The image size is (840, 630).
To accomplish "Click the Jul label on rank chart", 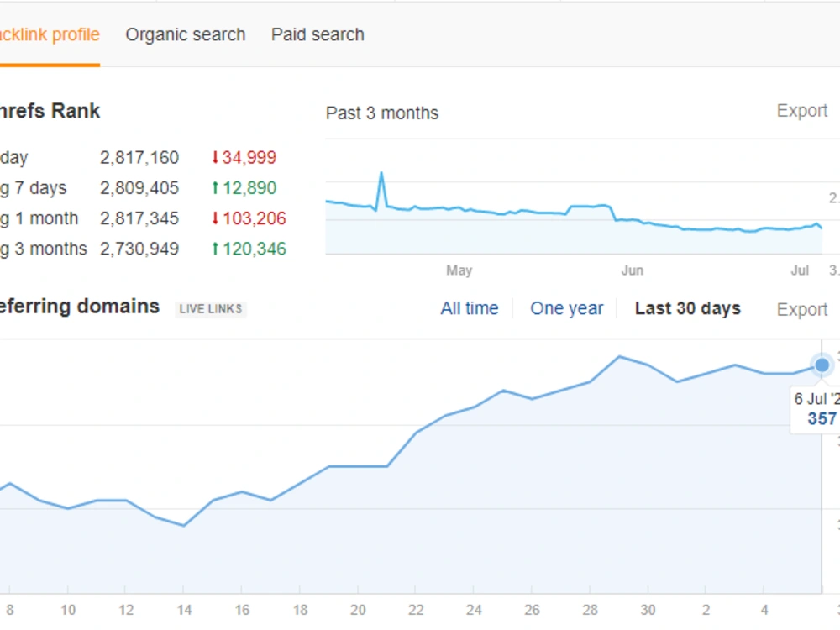I will point(800,270).
